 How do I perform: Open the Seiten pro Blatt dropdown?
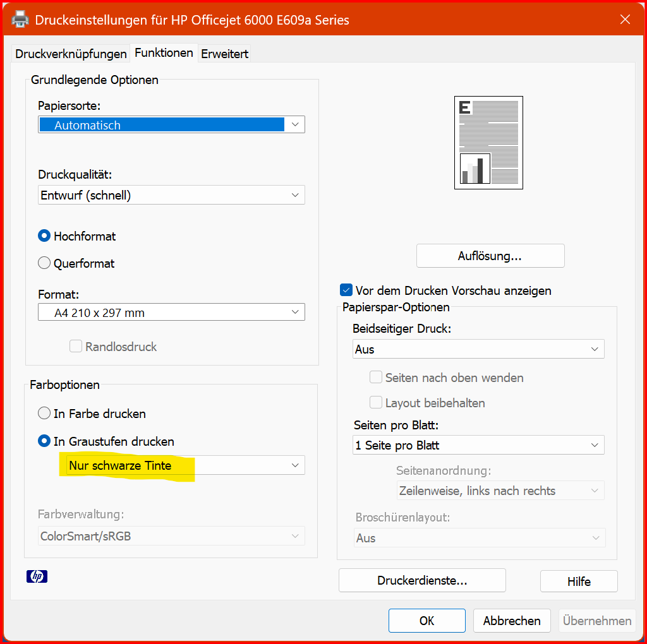click(478, 445)
